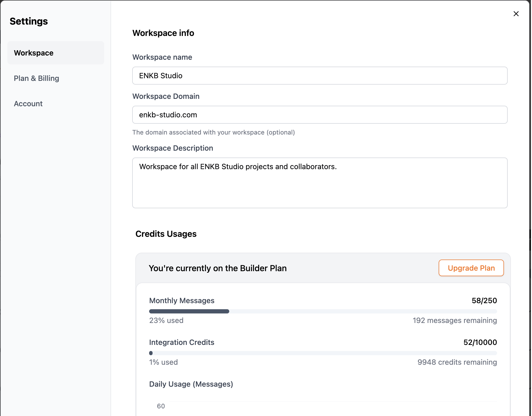Viewport: 532px width, 416px height.
Task: Click the Builder Plan status text
Action: pos(218,268)
